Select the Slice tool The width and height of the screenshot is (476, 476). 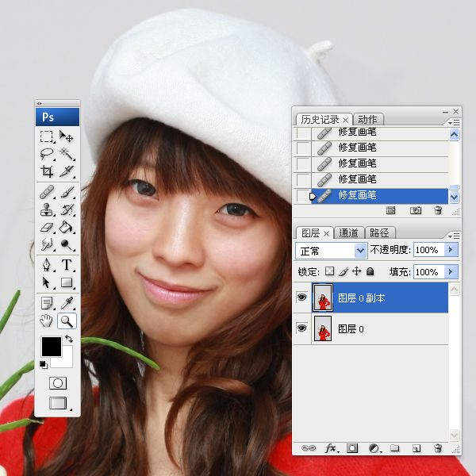click(66, 171)
